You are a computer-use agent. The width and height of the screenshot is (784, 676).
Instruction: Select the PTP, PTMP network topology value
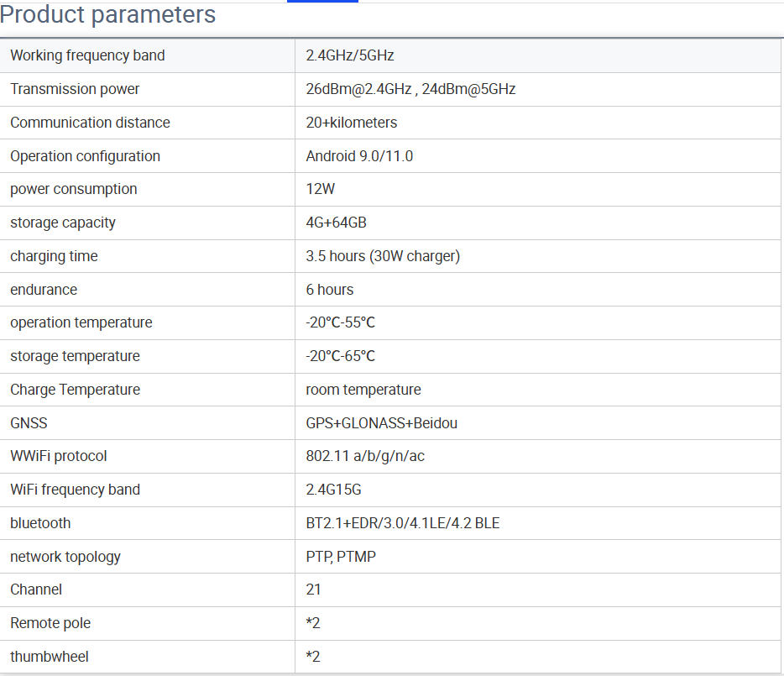click(x=341, y=557)
